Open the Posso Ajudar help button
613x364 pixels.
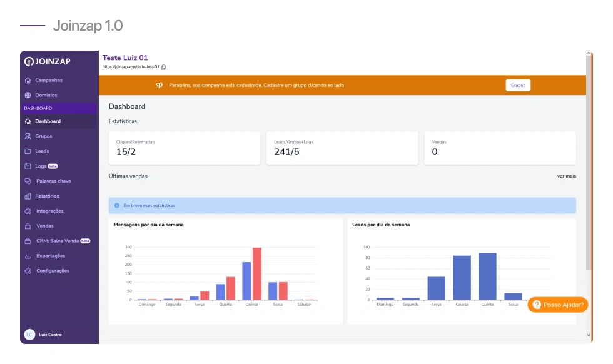coord(558,305)
